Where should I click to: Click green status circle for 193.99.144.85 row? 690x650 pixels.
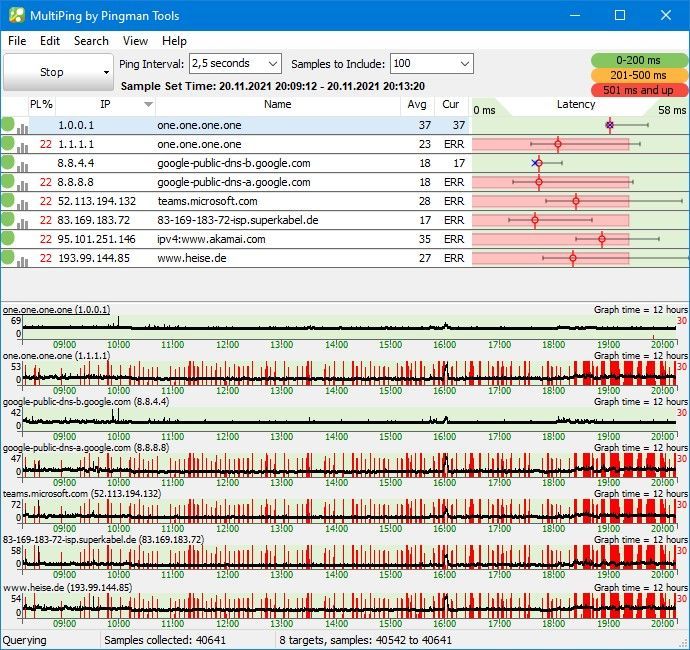(x=7, y=257)
